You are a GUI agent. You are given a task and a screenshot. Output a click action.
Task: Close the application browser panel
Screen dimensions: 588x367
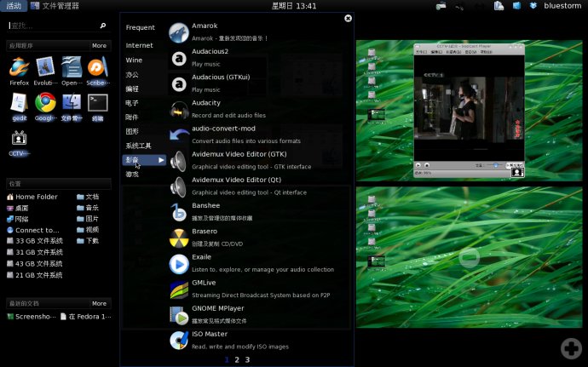click(348, 19)
